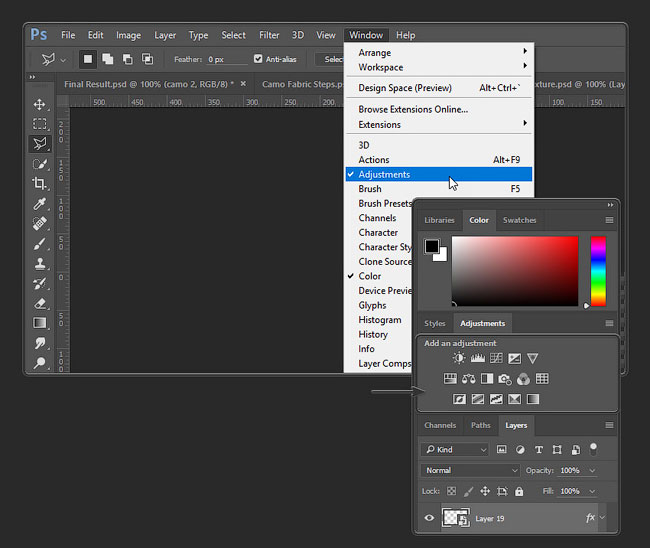Add an Invert adjustment

coord(459,399)
